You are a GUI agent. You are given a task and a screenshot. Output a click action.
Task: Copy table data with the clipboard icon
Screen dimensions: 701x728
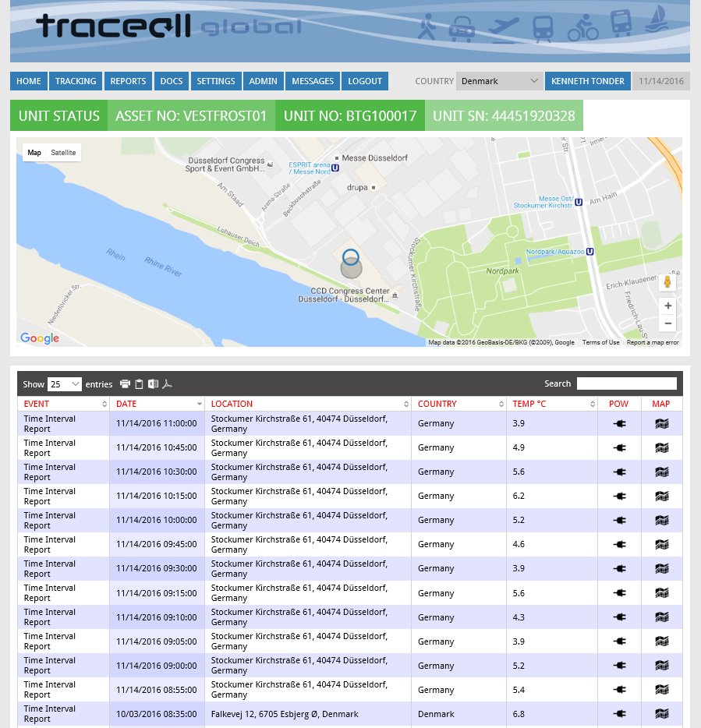point(139,384)
